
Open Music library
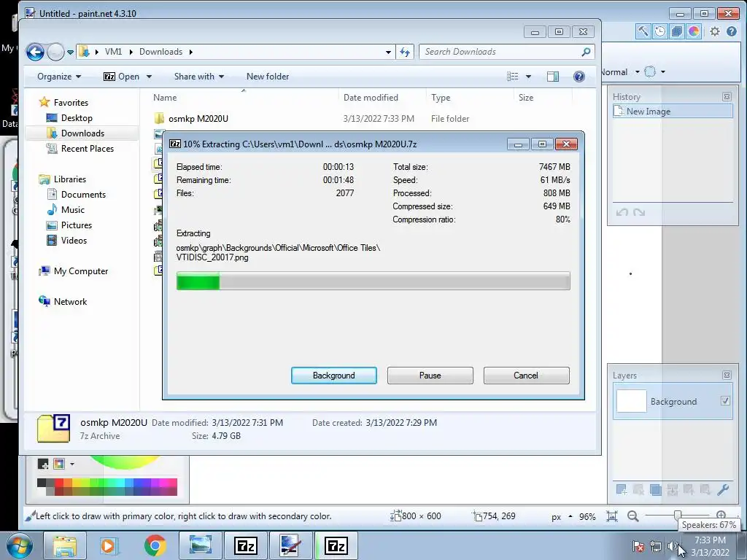coord(72,209)
